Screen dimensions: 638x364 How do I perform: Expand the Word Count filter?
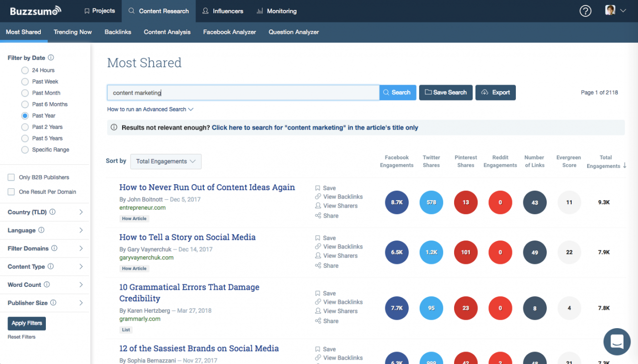tap(81, 284)
